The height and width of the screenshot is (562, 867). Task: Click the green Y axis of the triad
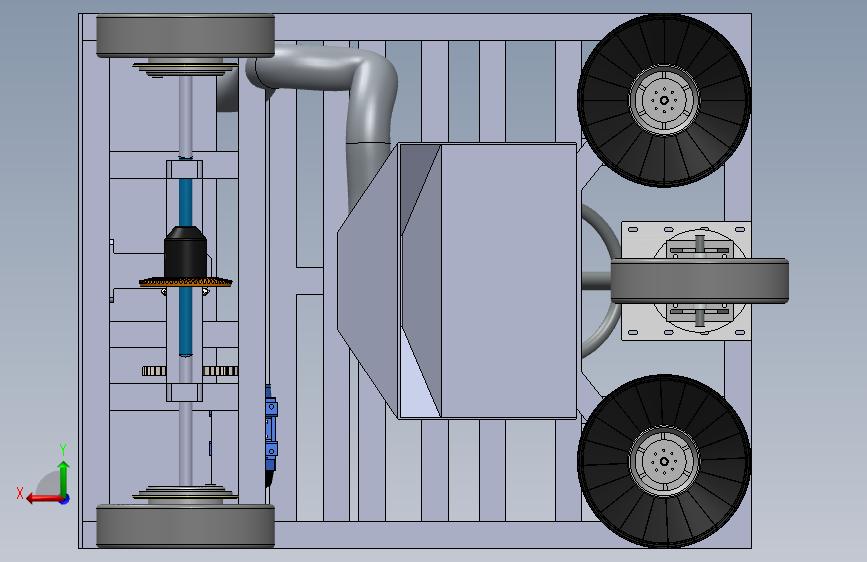(x=64, y=478)
